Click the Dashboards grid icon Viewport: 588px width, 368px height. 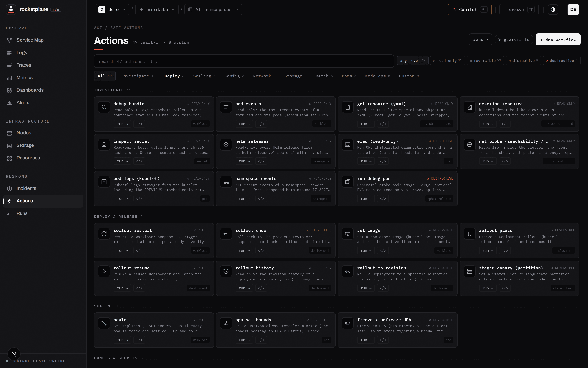click(x=9, y=90)
